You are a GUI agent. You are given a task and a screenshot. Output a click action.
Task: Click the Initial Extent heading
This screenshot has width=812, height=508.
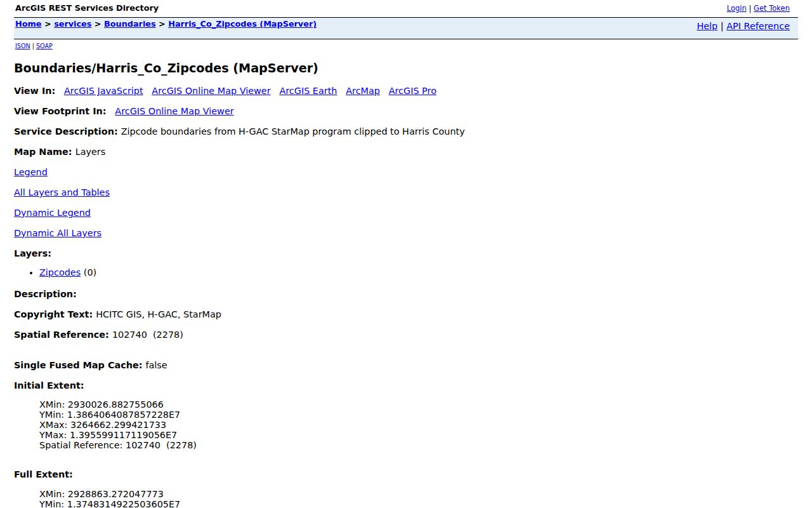49,385
